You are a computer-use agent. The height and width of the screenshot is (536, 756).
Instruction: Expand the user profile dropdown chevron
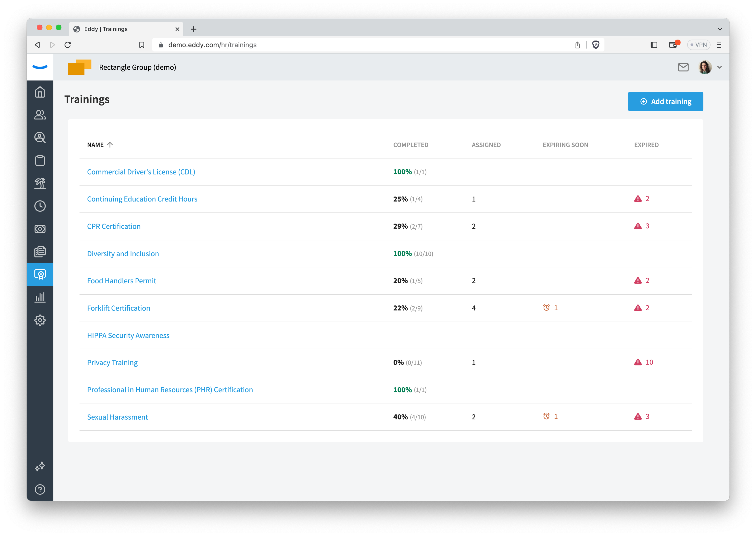coord(719,67)
